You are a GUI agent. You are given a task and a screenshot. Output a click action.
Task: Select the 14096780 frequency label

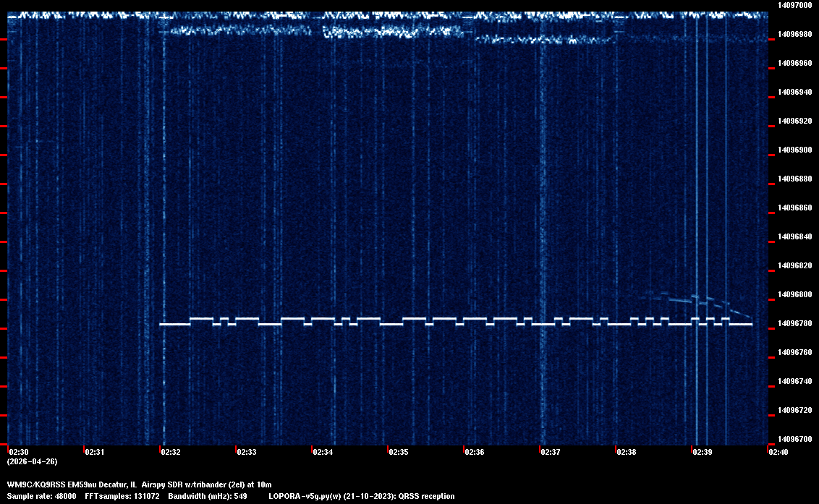[794, 323]
